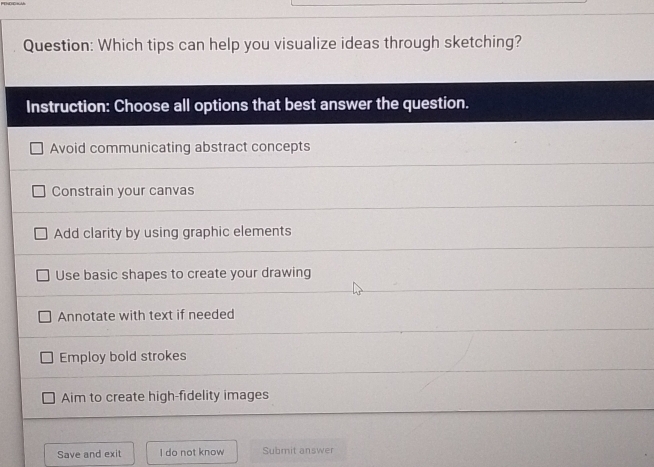Click the 'Employ bold strokes' option text

coord(123,357)
